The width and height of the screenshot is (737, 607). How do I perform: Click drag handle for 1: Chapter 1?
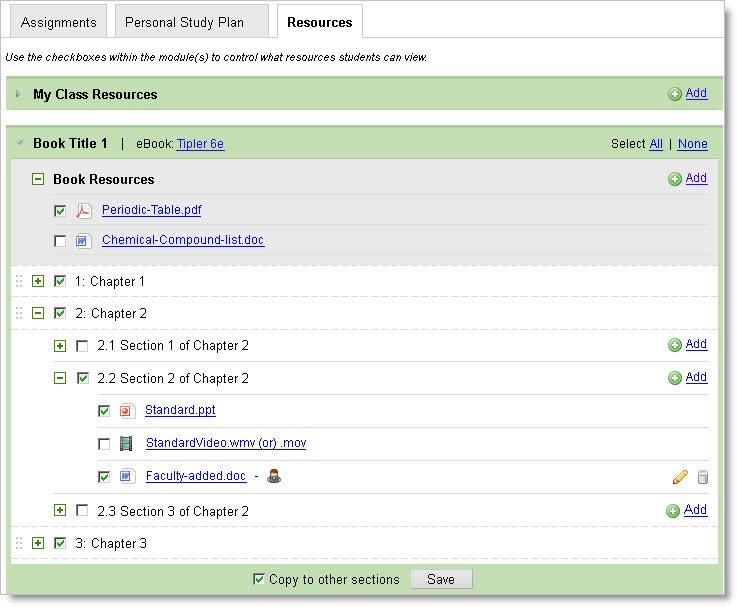[18, 282]
